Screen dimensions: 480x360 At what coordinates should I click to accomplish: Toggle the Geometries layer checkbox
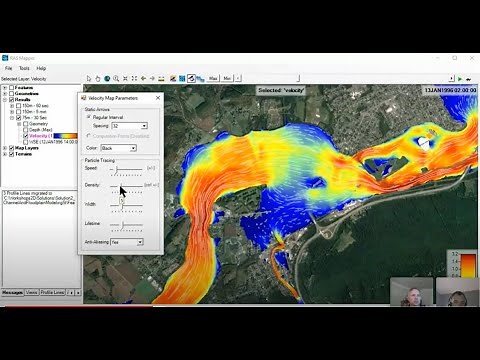11,94
